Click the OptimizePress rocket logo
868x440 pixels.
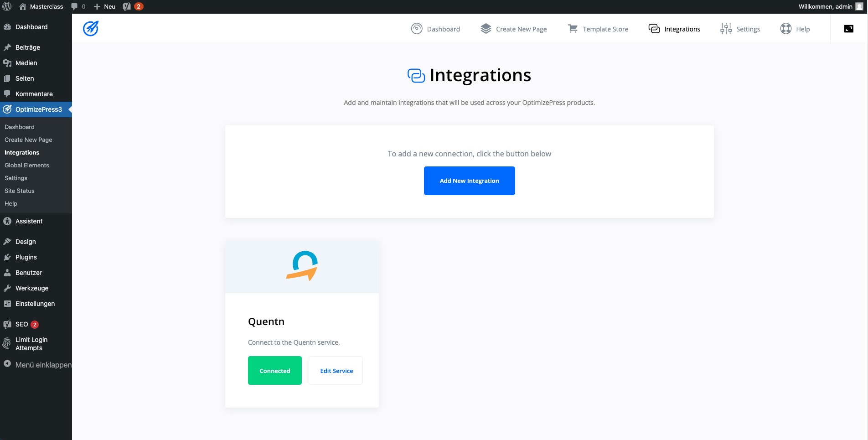pos(91,28)
